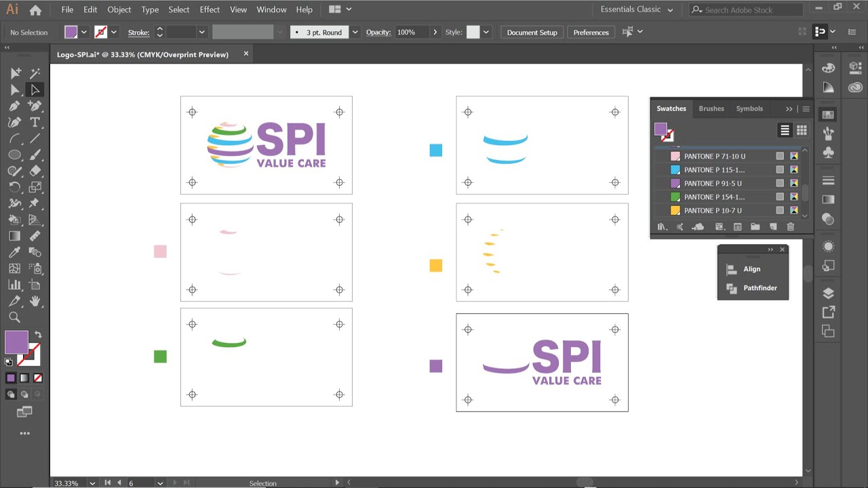
Task: Expand the Opacity slider arrow
Action: click(x=435, y=32)
